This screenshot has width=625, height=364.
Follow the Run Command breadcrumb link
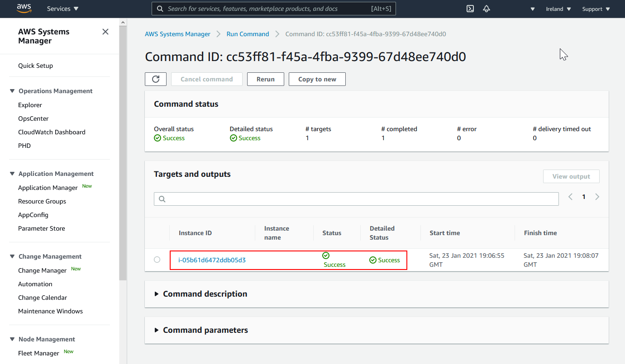pyautogui.click(x=248, y=34)
